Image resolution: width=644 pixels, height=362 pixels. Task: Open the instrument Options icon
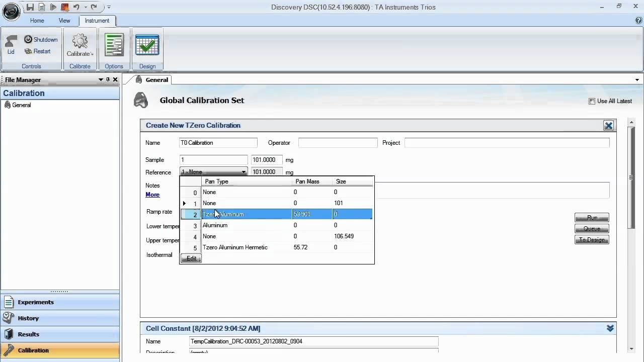click(x=114, y=46)
